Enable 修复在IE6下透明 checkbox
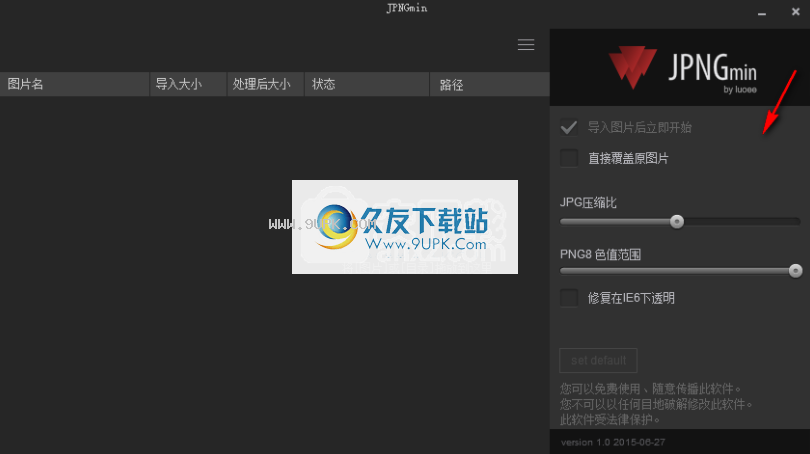This screenshot has height=454, width=810. click(569, 298)
